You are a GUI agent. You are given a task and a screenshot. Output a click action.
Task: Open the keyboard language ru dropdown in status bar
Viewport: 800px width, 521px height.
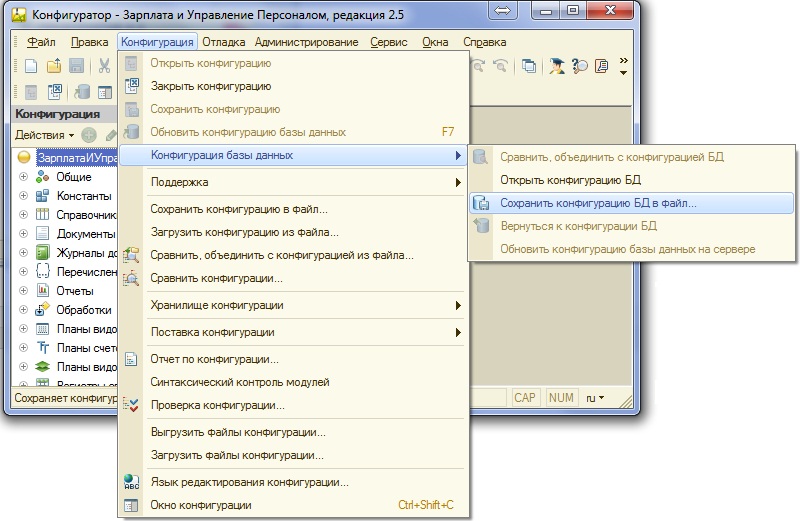coord(594,398)
